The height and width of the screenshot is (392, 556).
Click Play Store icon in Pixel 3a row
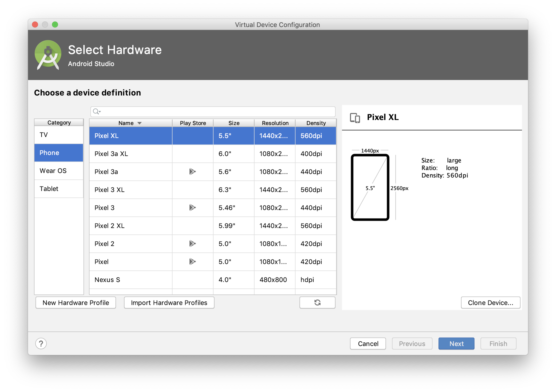click(x=192, y=171)
